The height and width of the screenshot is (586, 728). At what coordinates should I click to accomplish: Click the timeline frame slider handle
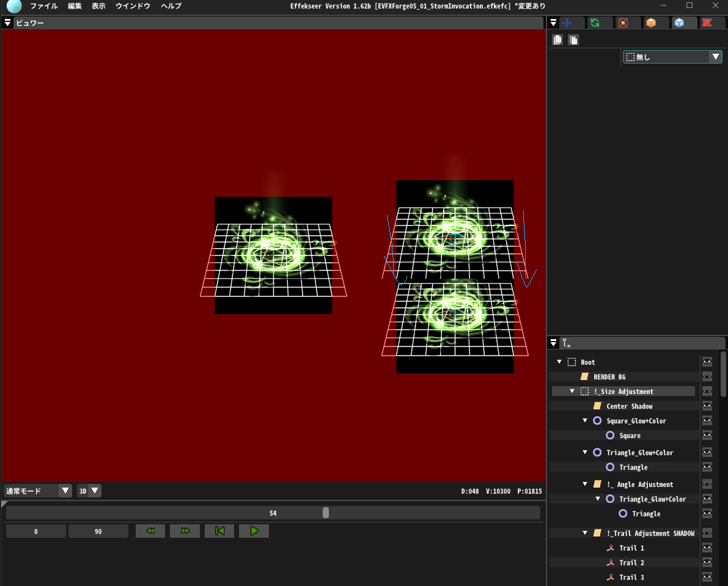pos(326,513)
